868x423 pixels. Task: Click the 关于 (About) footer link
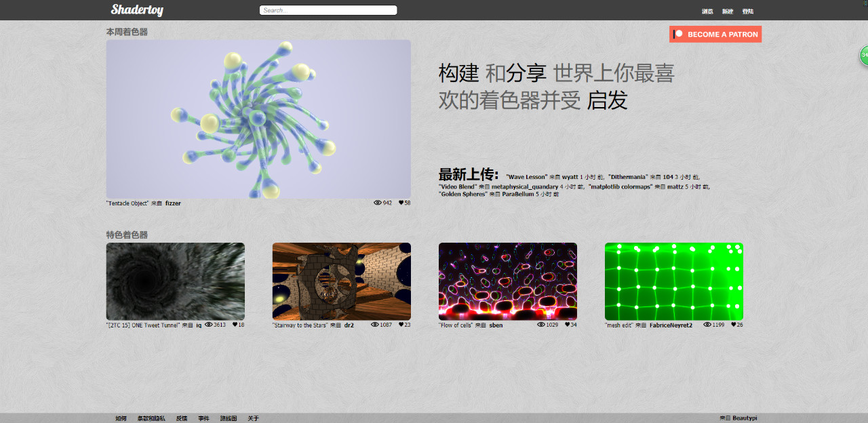(253, 418)
